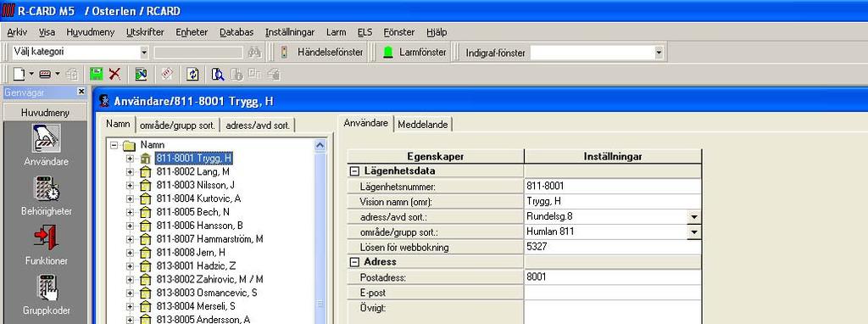Collapse the Adress section
This screenshot has width=868, height=324.
point(355,262)
